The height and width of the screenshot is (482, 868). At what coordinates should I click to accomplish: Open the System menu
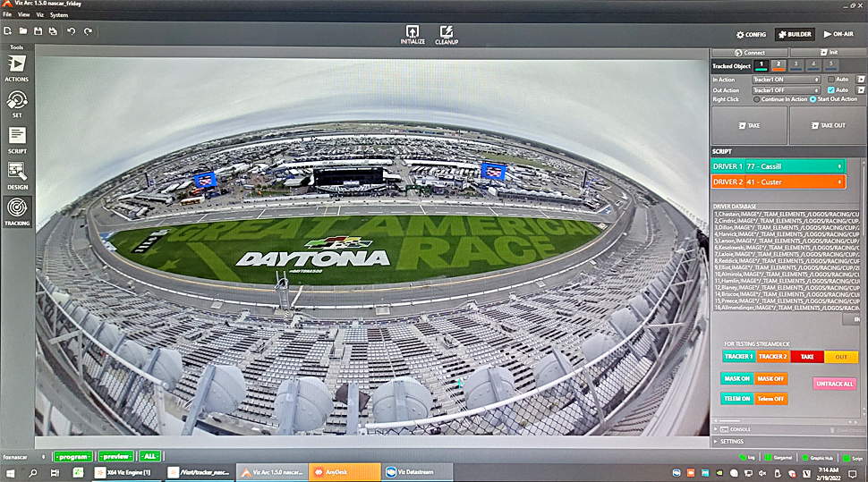pos(59,15)
